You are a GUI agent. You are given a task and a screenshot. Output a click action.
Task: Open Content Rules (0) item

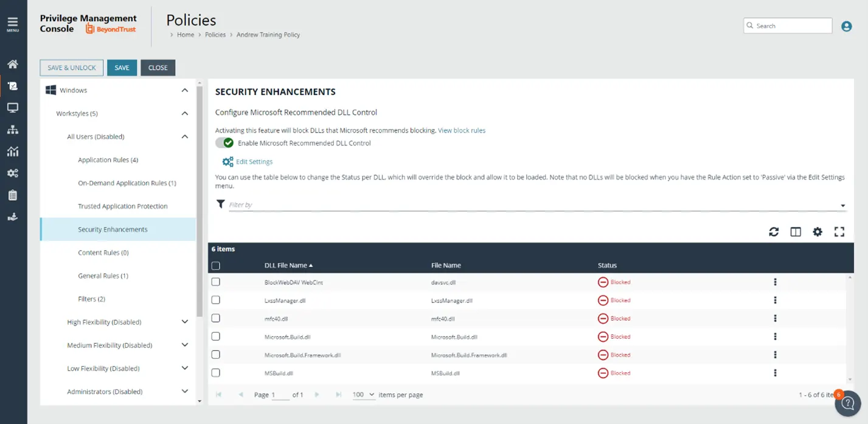[x=103, y=252]
